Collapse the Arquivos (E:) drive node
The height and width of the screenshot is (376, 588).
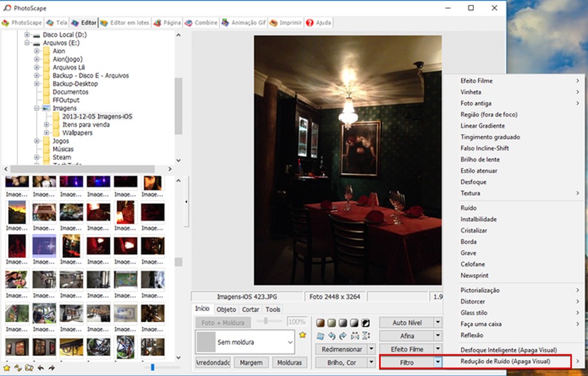[x=27, y=43]
